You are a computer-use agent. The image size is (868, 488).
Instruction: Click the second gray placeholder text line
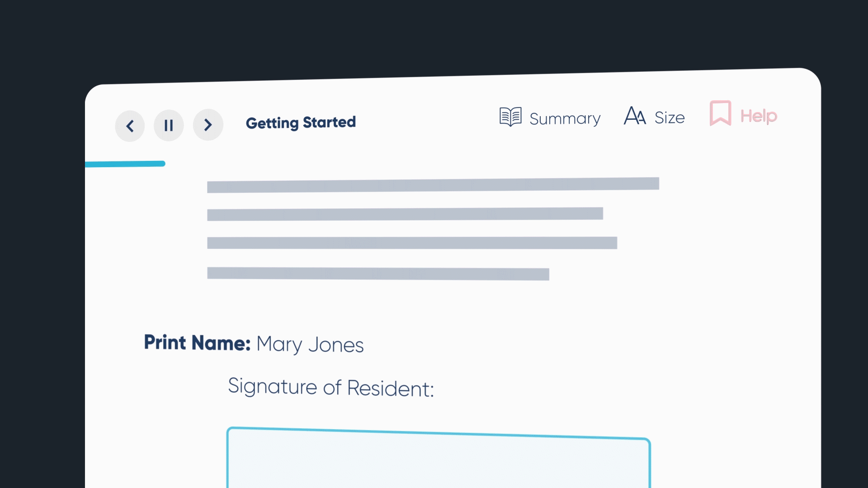405,214
